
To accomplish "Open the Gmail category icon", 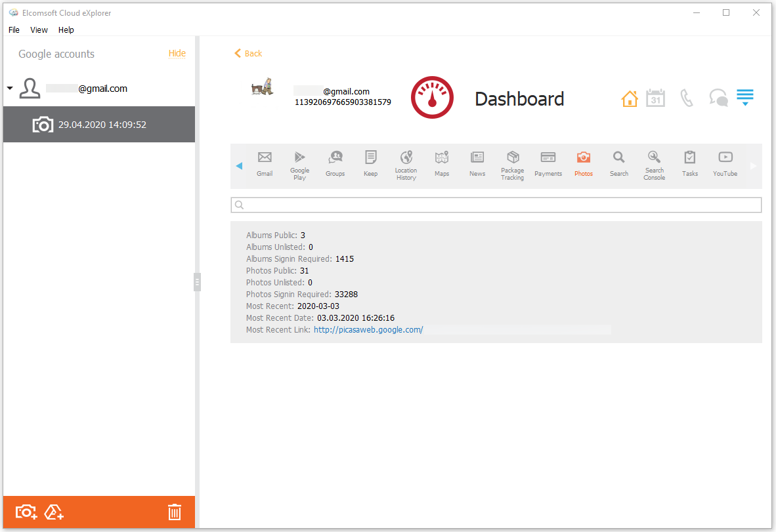I will [x=265, y=164].
